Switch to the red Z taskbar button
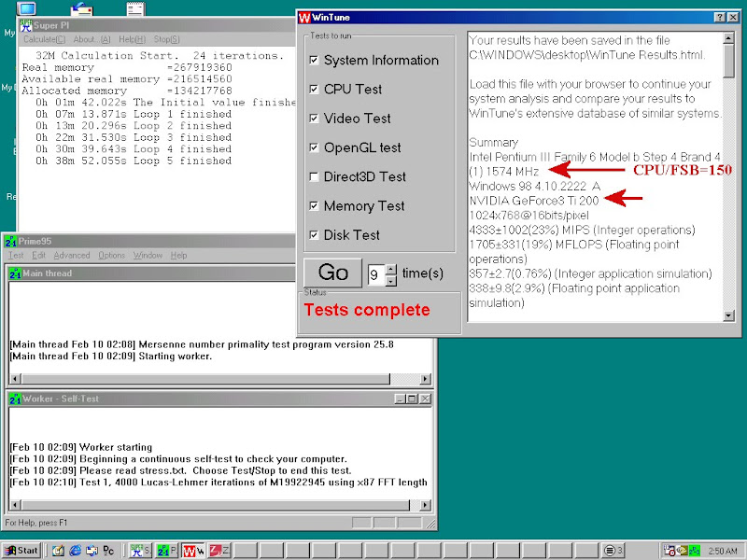The image size is (747, 560). pyautogui.click(x=219, y=551)
